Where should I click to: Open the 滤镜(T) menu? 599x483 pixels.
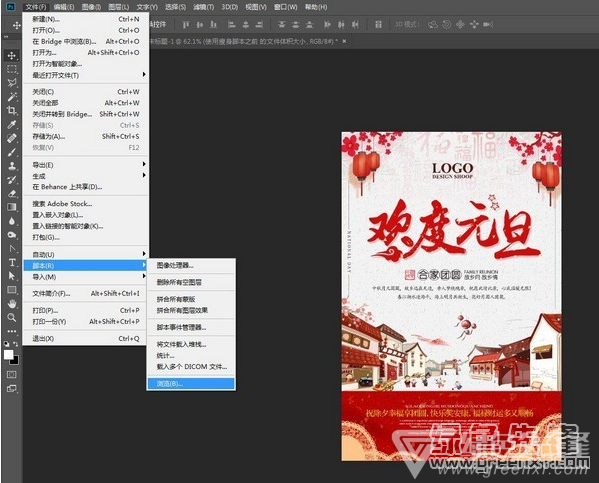click(x=203, y=7)
